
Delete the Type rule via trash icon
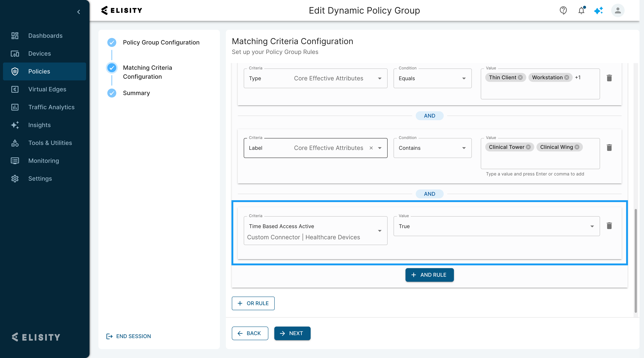click(609, 78)
